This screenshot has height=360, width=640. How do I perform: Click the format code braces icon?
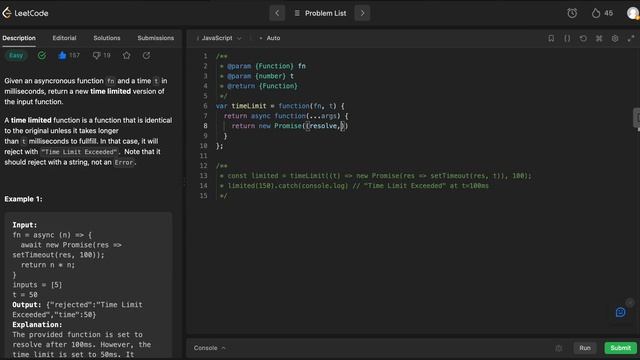click(567, 38)
